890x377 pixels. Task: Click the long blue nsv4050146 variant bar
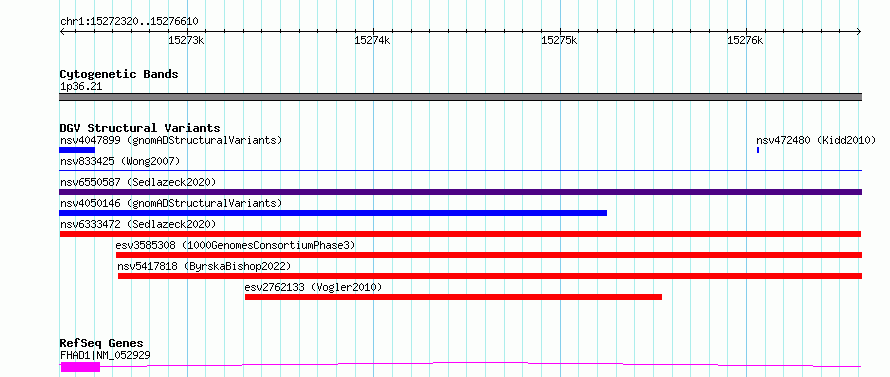333,213
